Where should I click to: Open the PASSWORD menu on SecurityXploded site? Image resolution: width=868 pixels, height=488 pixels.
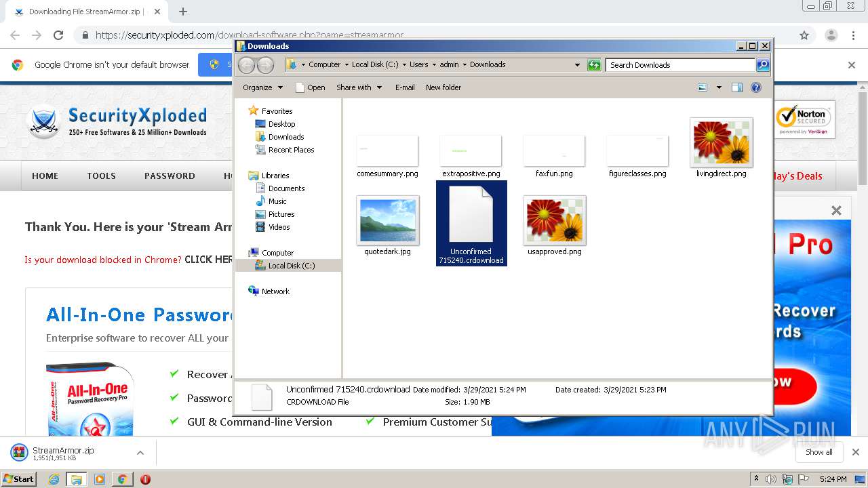[x=170, y=176]
